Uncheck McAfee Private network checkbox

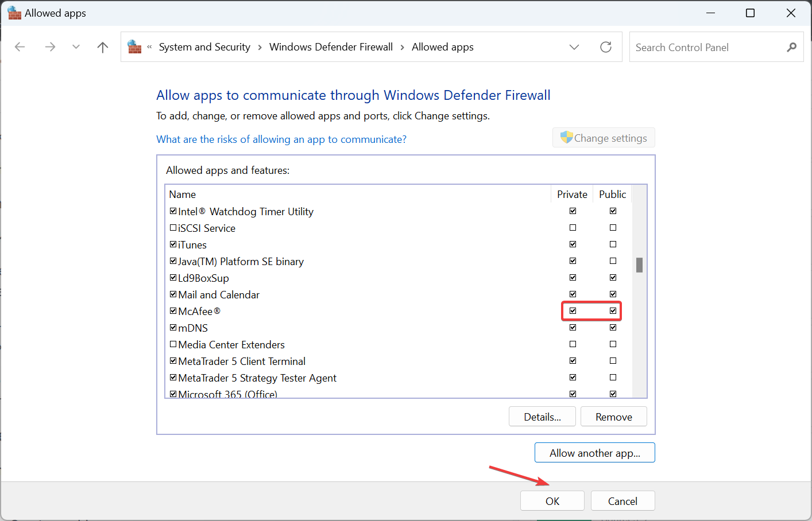coord(573,310)
